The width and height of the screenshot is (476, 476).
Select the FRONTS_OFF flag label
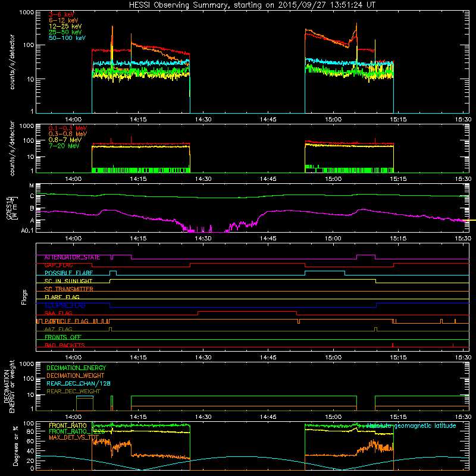click(x=63, y=337)
